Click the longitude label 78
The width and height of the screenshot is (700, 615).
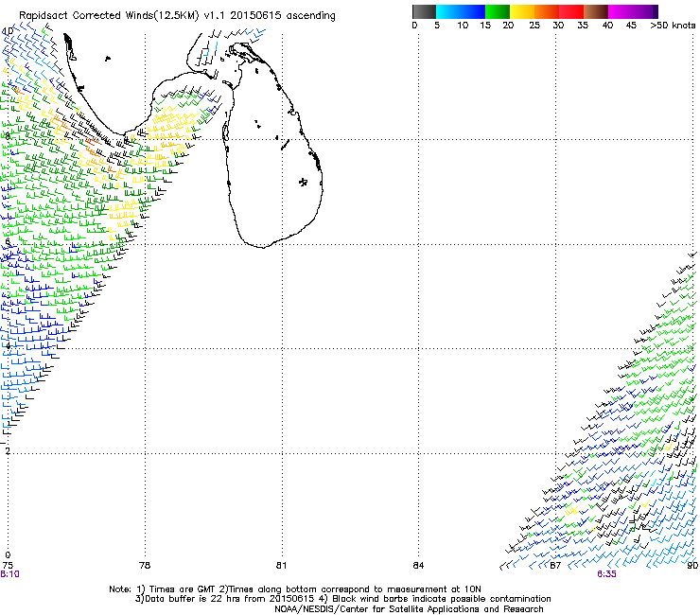pos(145,566)
